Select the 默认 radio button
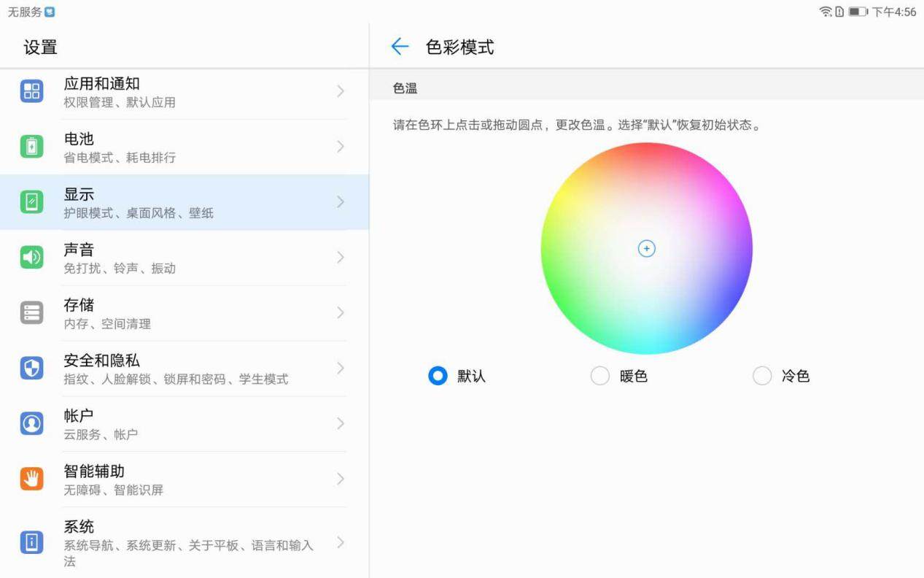 coord(438,376)
